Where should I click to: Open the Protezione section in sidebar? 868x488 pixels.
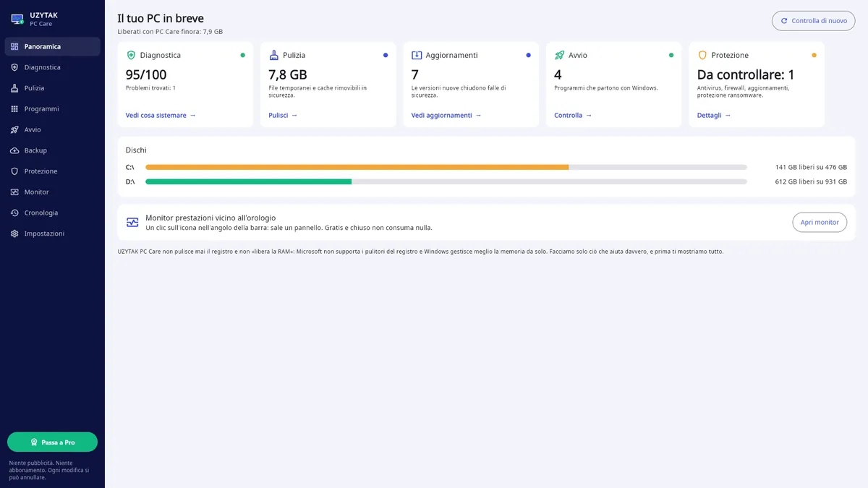point(52,171)
